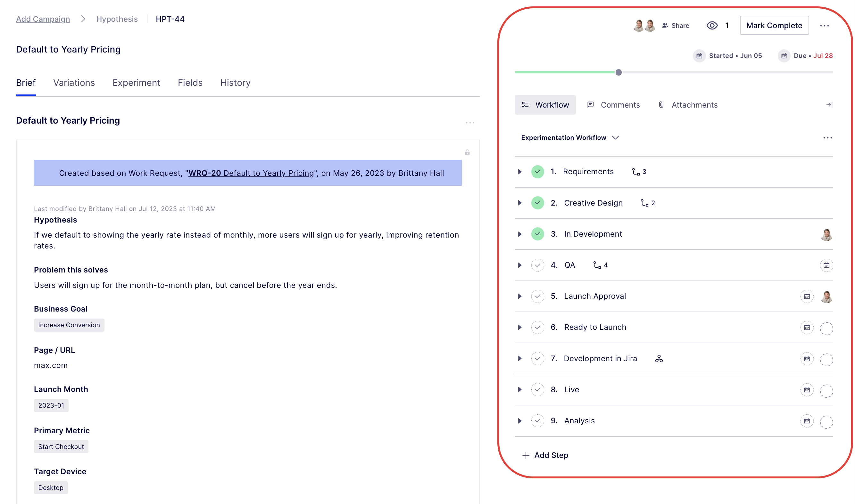Open the overflow menu beside Mark Complete

(825, 26)
